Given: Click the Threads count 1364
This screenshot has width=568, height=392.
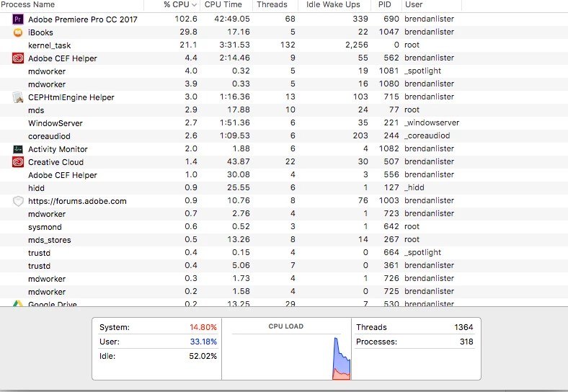Looking at the screenshot, I should (463, 327).
